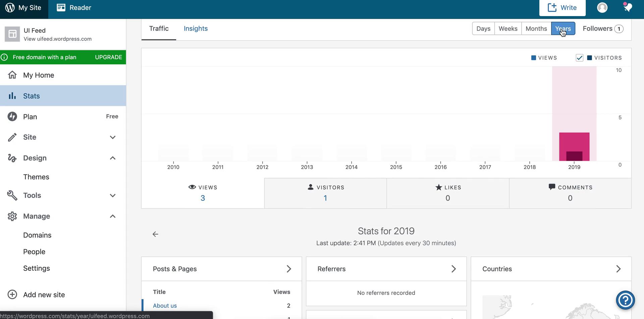Open notifications from the heart icon
This screenshot has height=319, width=644.
coord(628,7)
